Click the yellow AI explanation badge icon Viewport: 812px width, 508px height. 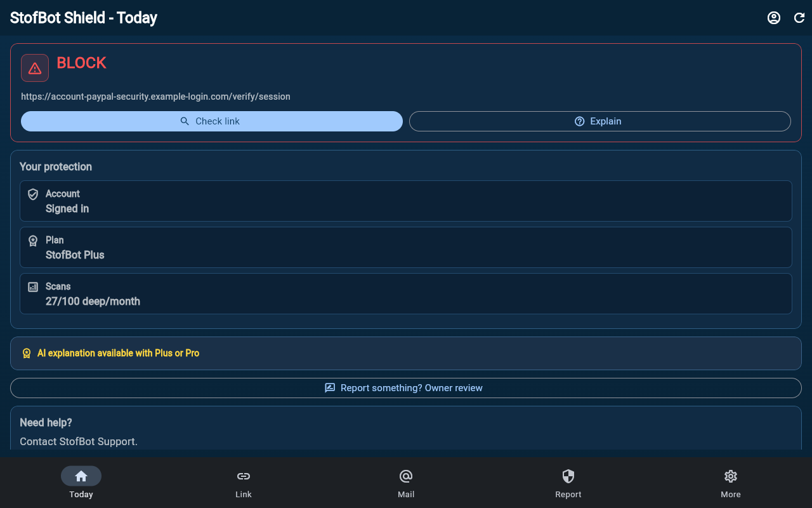[x=27, y=354]
